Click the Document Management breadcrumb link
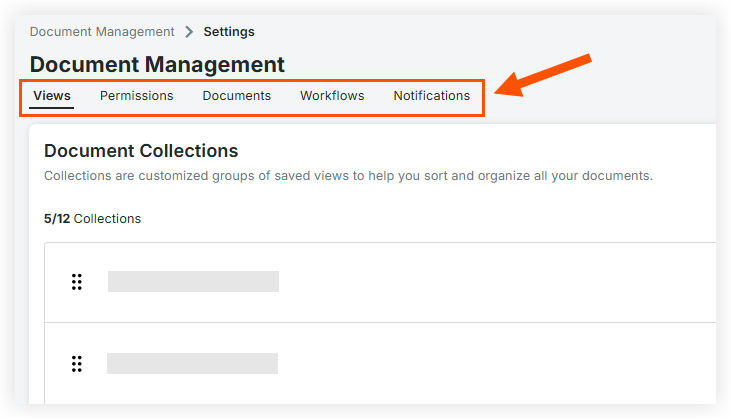This screenshot has height=419, width=731. coord(102,32)
